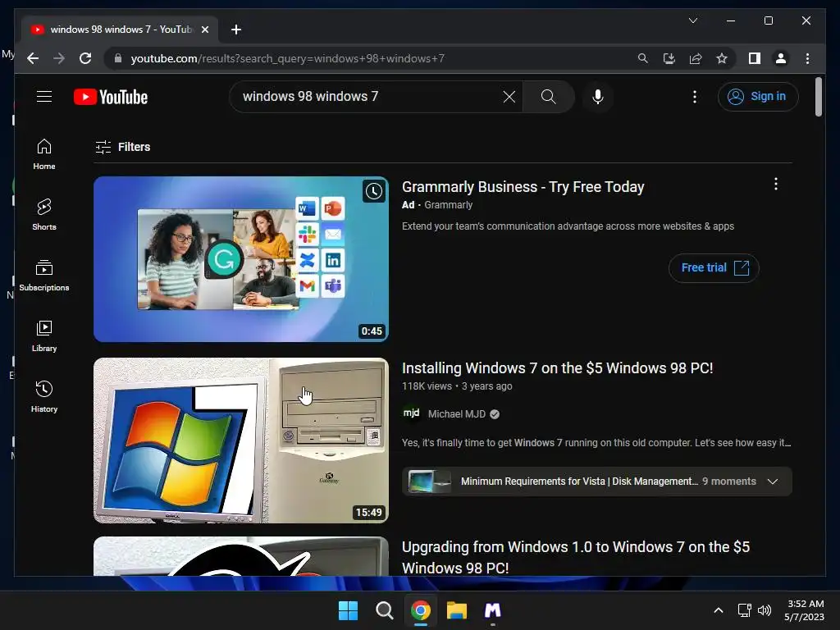This screenshot has width=840, height=630.
Task: Install app via address bar icon
Action: [669, 58]
